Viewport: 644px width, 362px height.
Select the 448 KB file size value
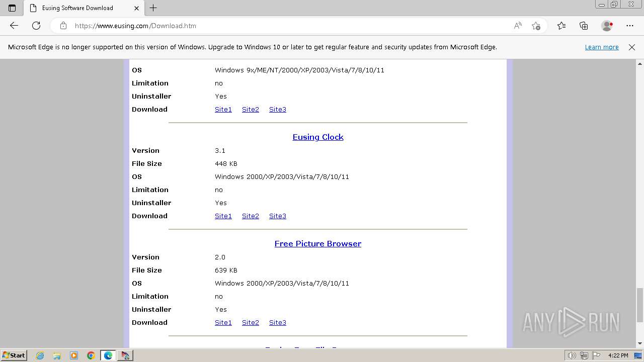[x=226, y=164]
